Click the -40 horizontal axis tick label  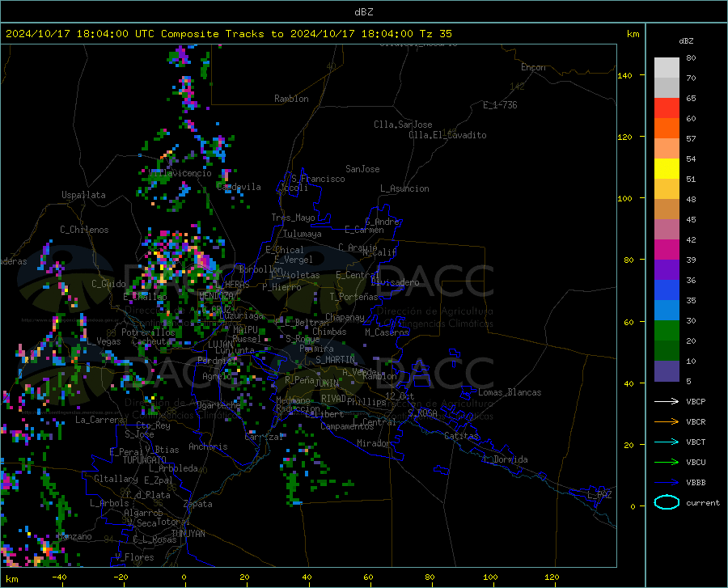59,577
